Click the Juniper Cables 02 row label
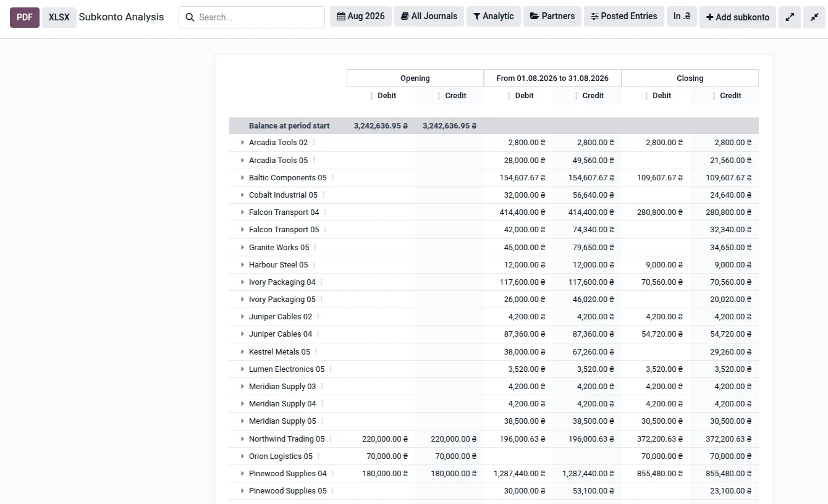This screenshot has height=504, width=828. [x=281, y=317]
